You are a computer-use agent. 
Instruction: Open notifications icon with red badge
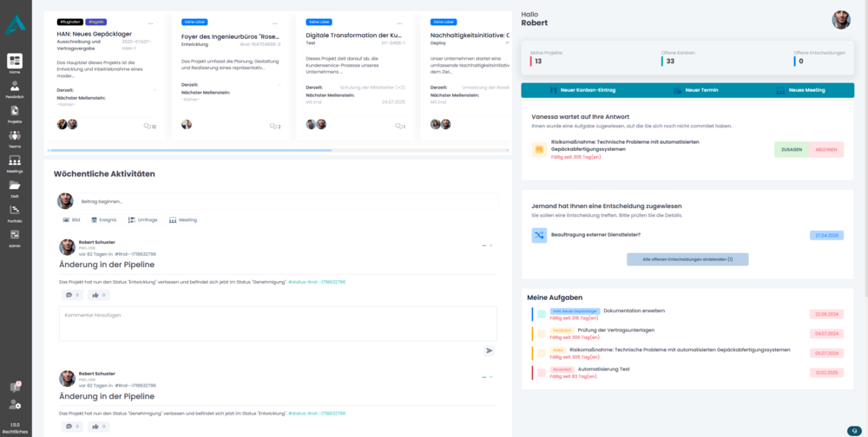click(x=15, y=387)
